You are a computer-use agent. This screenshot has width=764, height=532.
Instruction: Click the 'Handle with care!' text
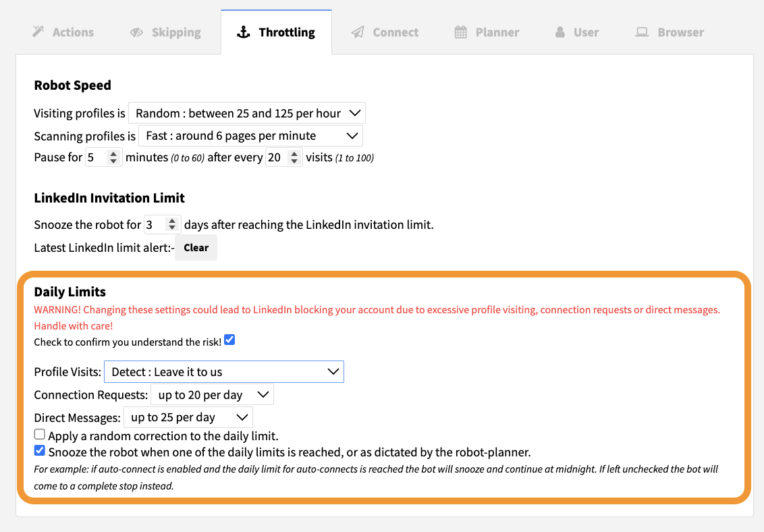pyautogui.click(x=73, y=326)
